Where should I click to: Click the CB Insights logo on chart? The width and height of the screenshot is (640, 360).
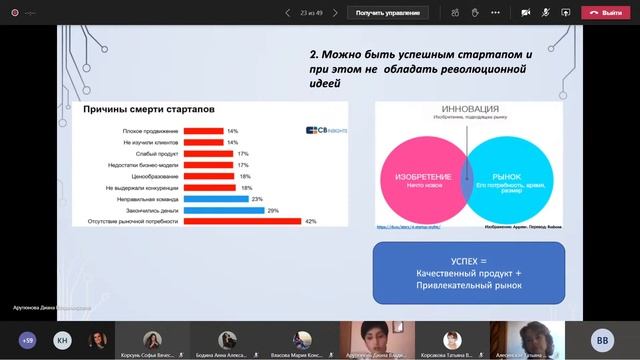326,130
